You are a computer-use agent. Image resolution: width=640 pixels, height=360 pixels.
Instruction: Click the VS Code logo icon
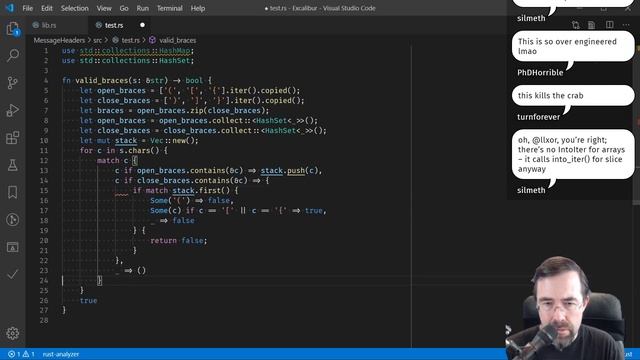pos(10,8)
